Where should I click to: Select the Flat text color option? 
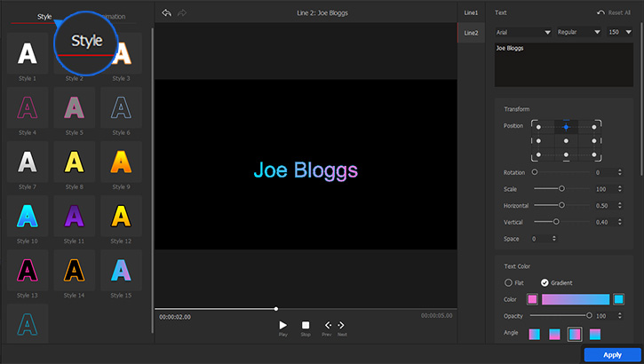pos(509,282)
